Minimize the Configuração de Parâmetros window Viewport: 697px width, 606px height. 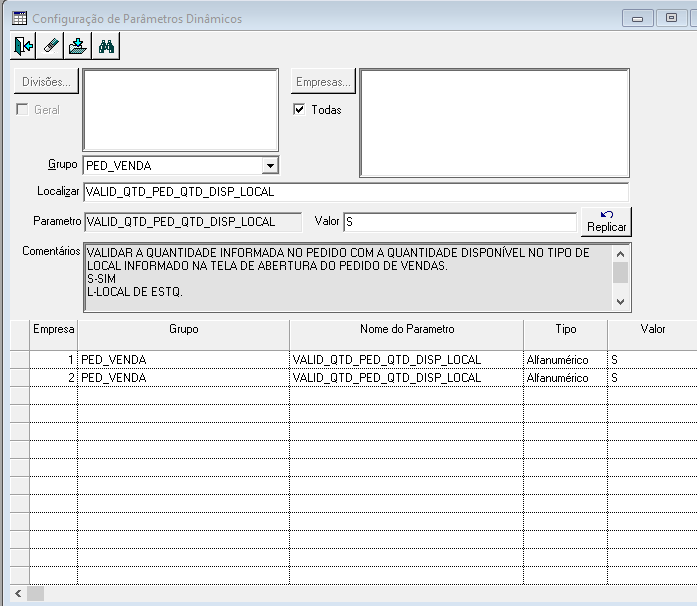coord(637,19)
